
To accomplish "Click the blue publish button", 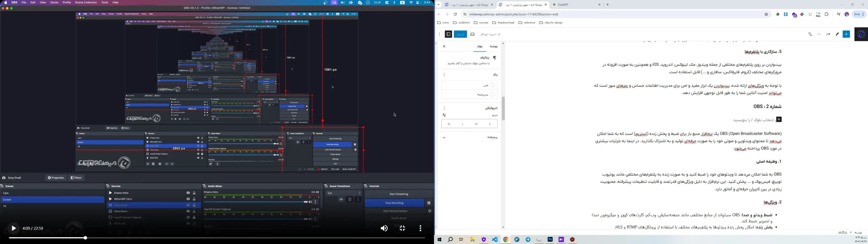I will pyautogui.click(x=460, y=34).
